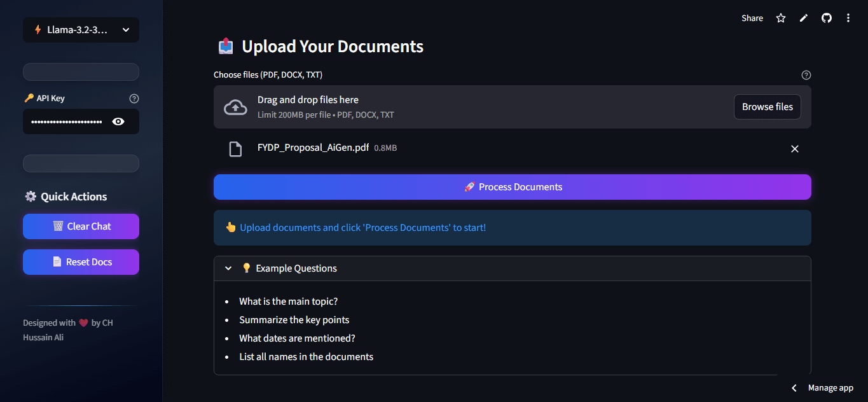Remove FYDP_Proposal_AiGen.pdf with the X

point(794,148)
